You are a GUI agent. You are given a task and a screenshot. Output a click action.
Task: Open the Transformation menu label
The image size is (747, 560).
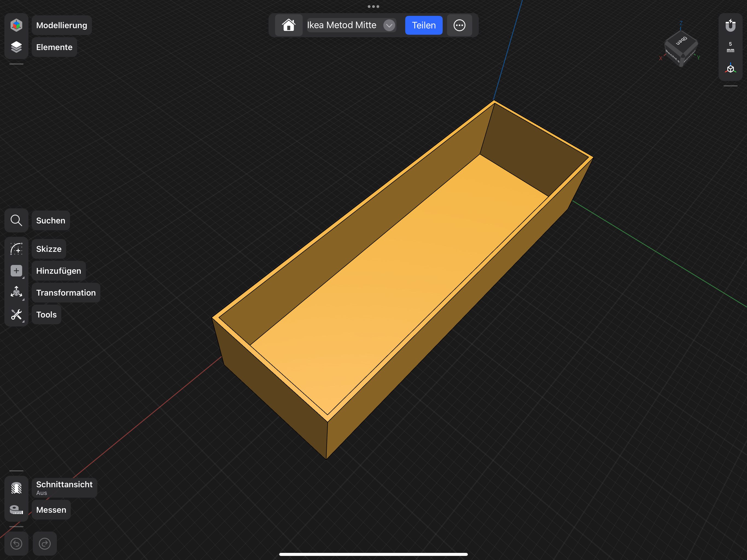coord(66,293)
